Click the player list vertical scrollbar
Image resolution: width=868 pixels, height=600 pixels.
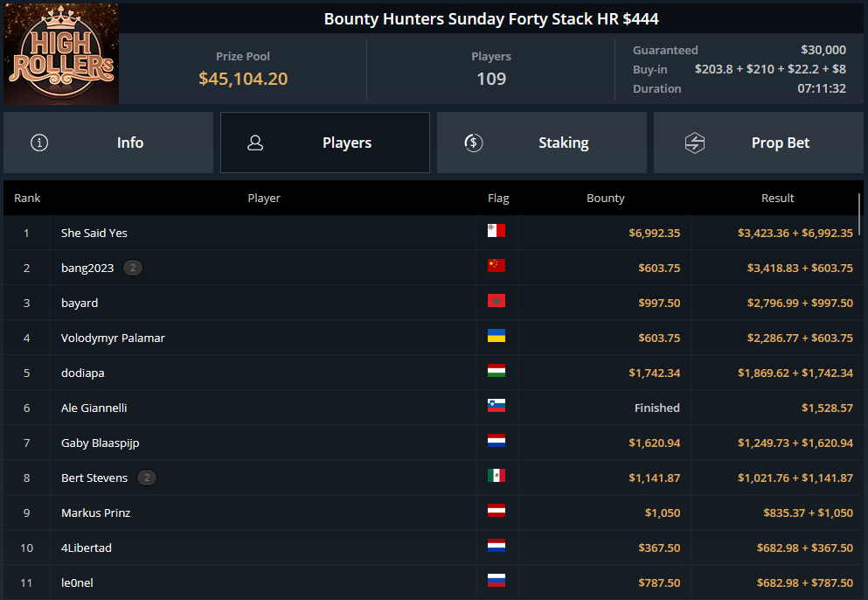click(x=860, y=214)
